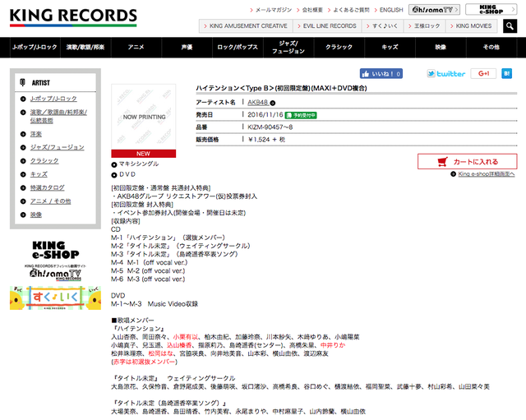This screenshot has height=420, width=526.
Task: Open the すく♪いく chick banner
Action: tap(55, 298)
